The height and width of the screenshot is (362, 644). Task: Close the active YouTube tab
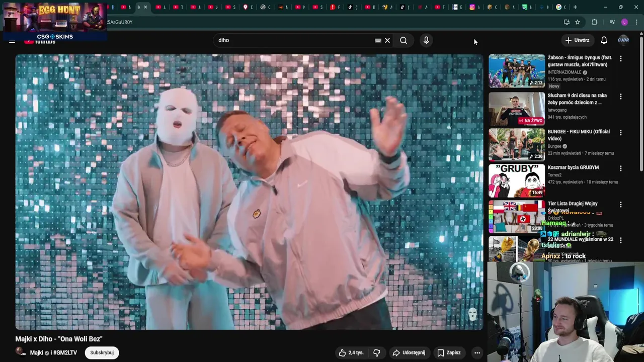point(146,7)
